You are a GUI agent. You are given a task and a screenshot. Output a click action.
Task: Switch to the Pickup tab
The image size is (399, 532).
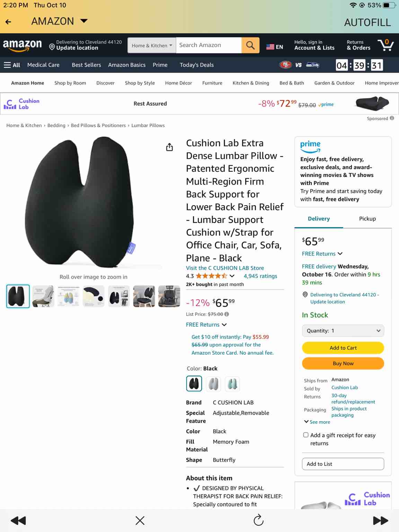367,219
